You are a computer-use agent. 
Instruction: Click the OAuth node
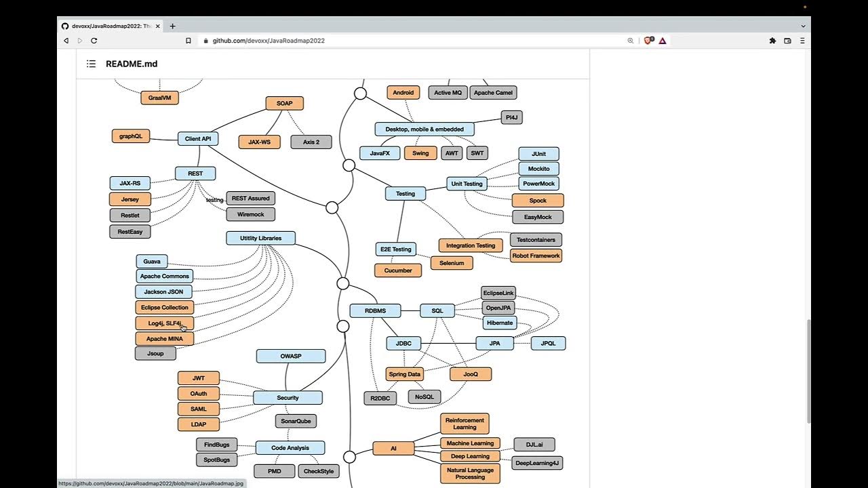199,394
